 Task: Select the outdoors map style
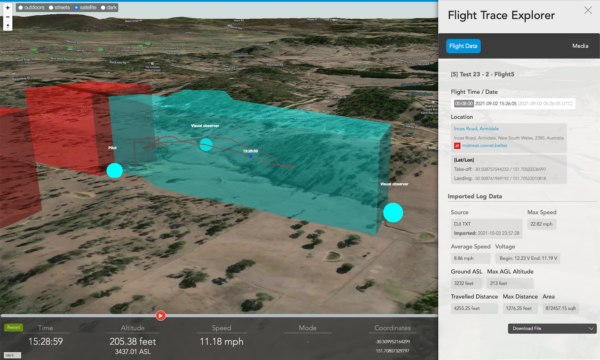31,8
